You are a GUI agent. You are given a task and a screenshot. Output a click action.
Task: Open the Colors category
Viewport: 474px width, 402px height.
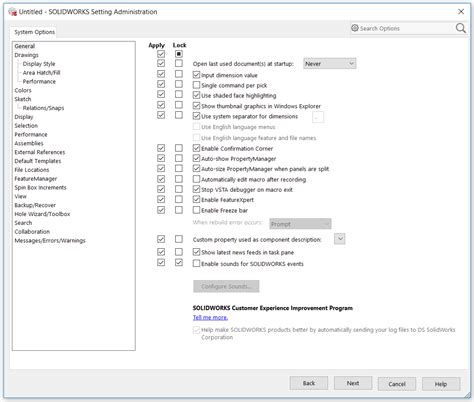[x=23, y=90]
